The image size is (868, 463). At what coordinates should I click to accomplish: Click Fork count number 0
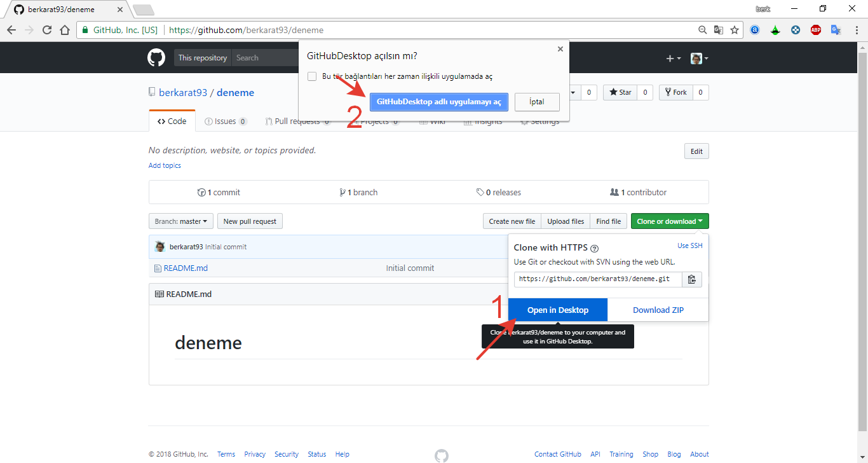pyautogui.click(x=700, y=93)
